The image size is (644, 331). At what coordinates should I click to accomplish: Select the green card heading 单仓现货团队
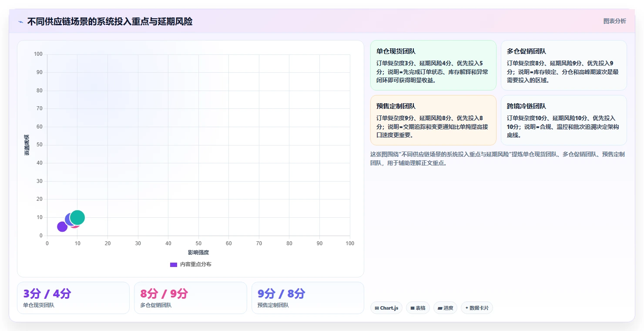pyautogui.click(x=396, y=51)
